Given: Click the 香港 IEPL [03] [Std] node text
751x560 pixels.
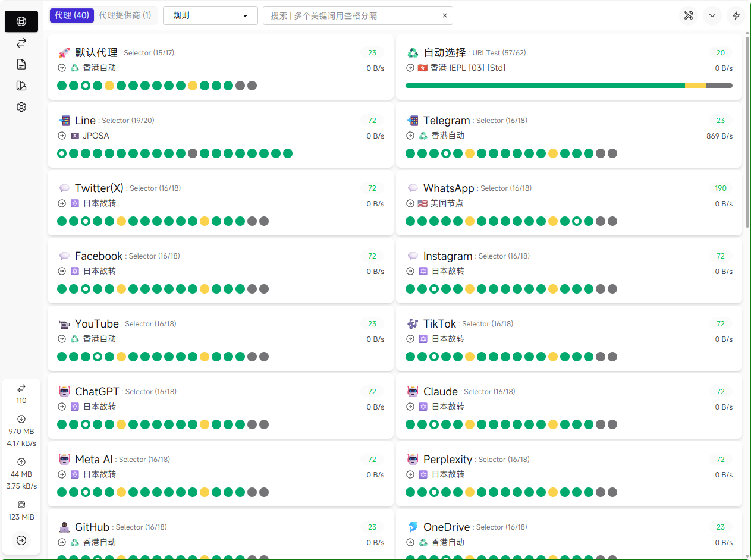Looking at the screenshot, I should point(468,68).
